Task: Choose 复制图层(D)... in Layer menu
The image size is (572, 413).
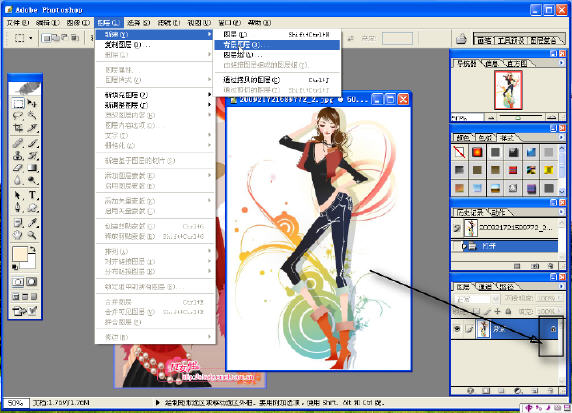Action: click(x=154, y=45)
